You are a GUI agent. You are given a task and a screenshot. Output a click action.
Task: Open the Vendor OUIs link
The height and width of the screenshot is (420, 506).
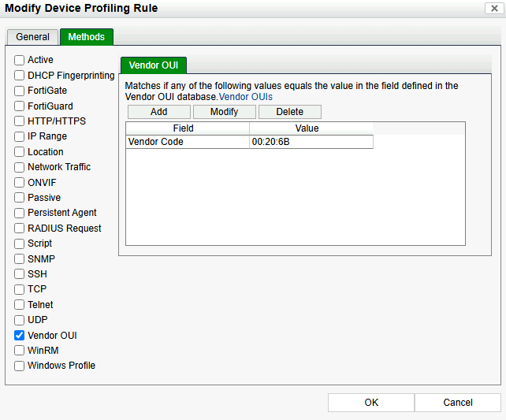point(245,97)
